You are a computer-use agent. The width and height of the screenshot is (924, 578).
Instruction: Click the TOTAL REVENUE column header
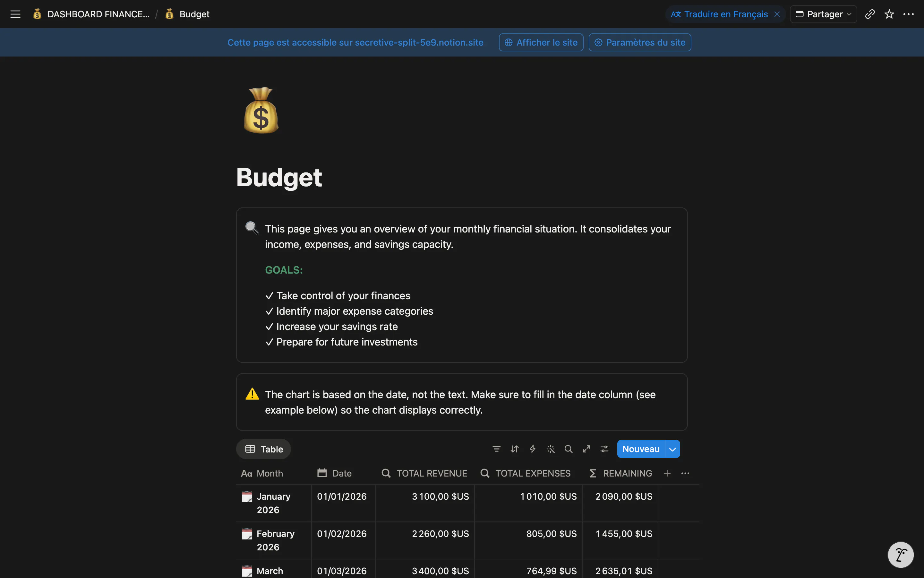[x=424, y=473]
